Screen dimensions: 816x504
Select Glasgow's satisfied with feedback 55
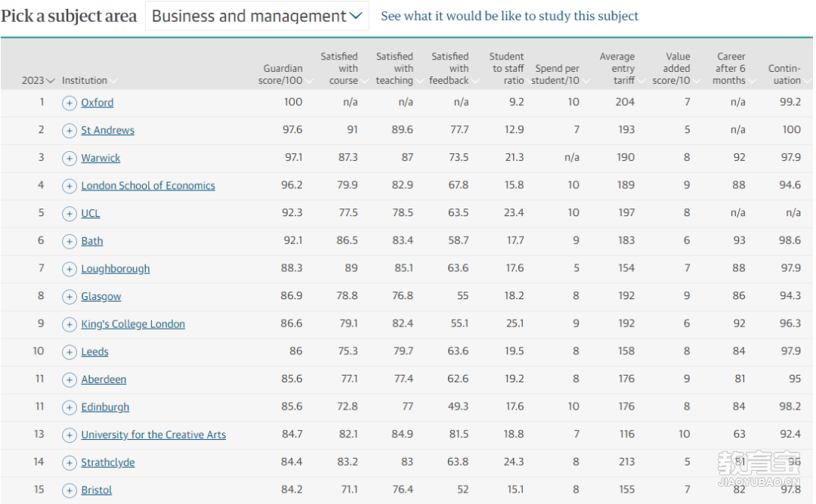pos(462,295)
